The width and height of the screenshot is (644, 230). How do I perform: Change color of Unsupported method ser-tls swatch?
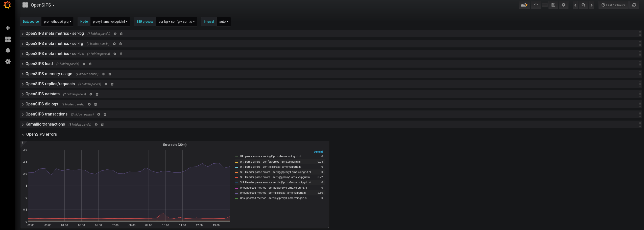[237, 198]
